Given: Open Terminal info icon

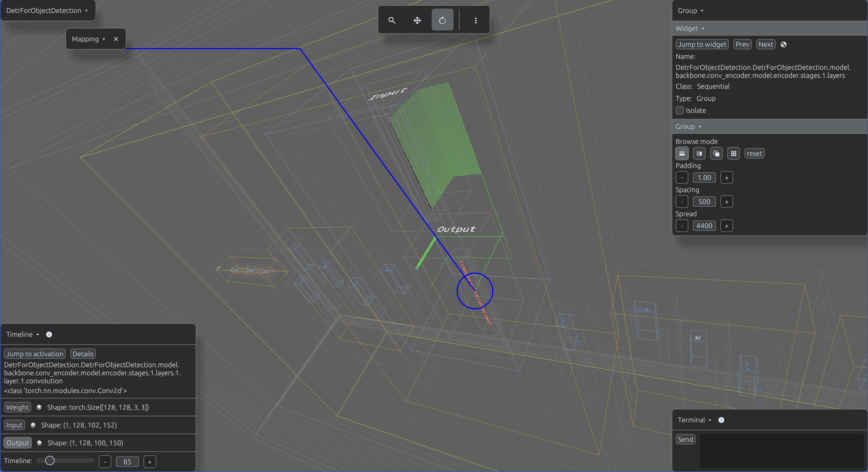Looking at the screenshot, I should coord(721,420).
